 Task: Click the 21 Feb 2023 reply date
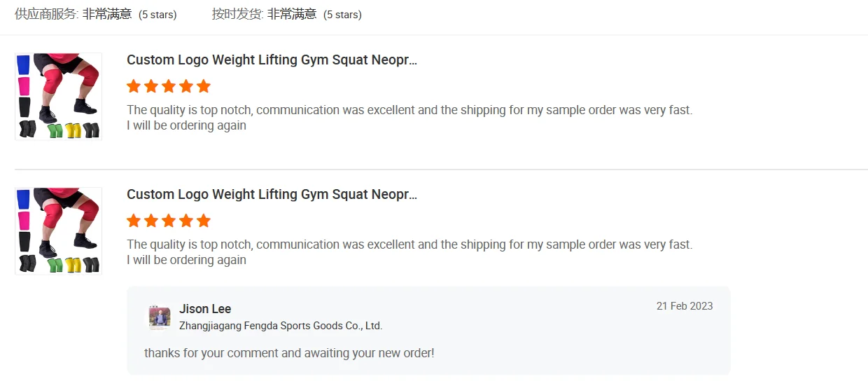[x=685, y=306]
